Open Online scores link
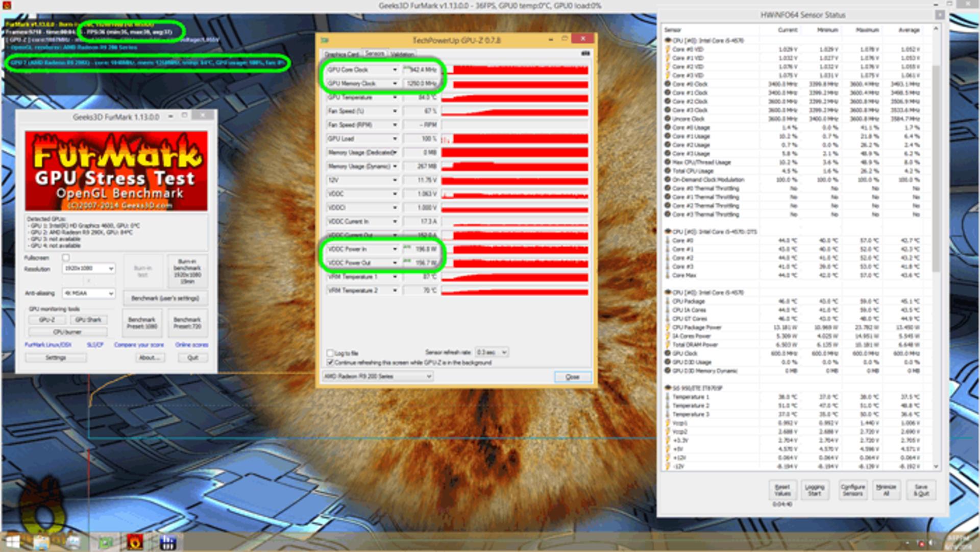This screenshot has width=980, height=552. pos(191,345)
